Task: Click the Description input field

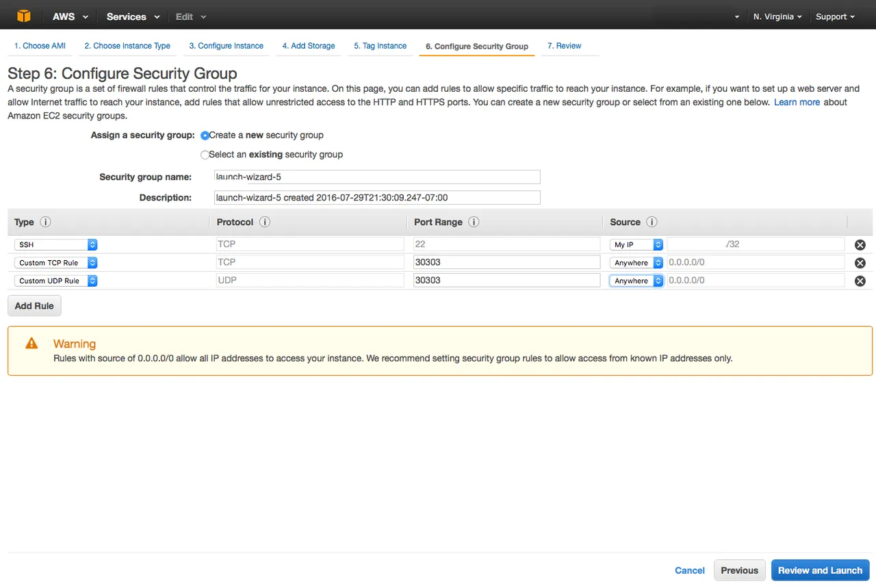Action: (377, 198)
